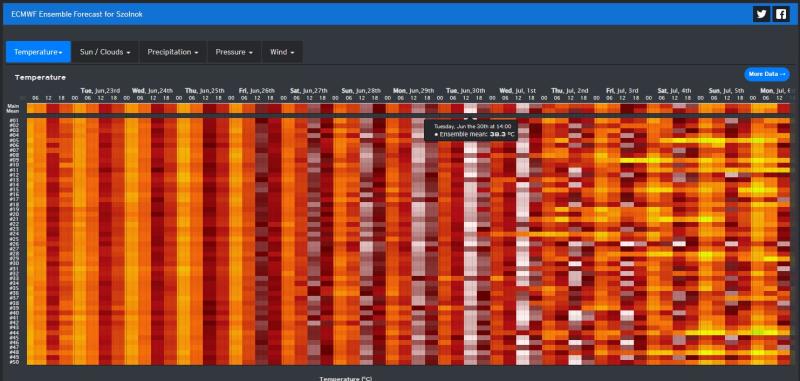Select the Sat, Jul 4th date header

(674, 90)
